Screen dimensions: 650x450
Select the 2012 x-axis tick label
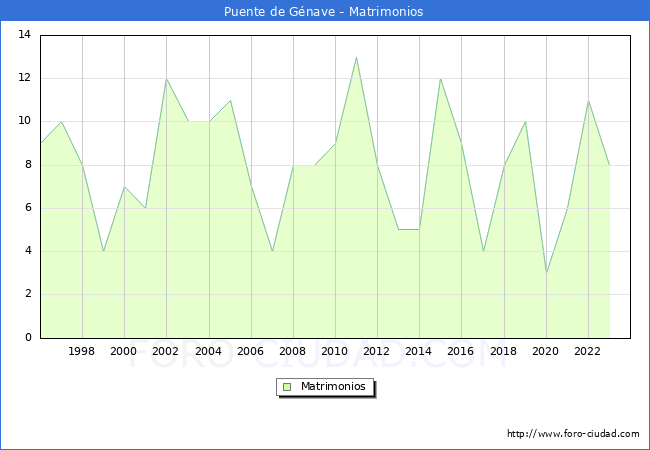(x=377, y=351)
